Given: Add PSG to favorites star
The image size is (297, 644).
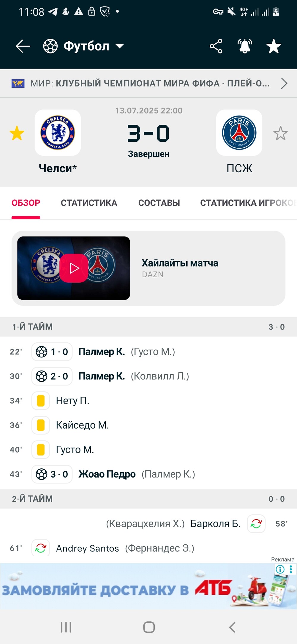Looking at the screenshot, I should [280, 133].
